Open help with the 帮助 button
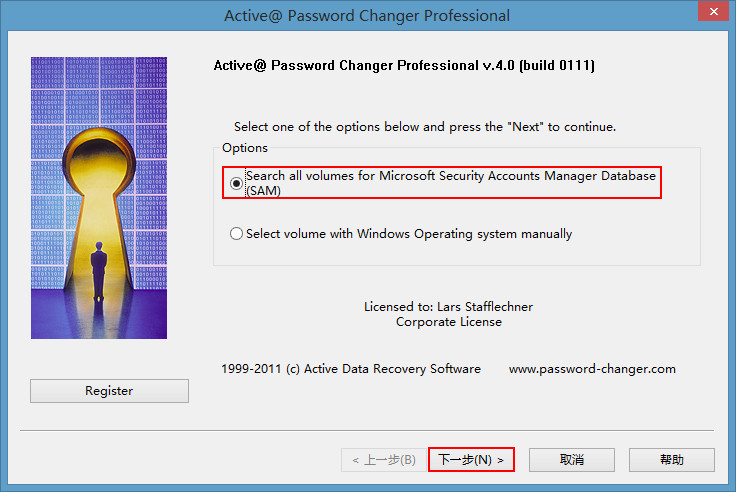The height and width of the screenshot is (492, 736). pyautogui.click(x=672, y=460)
